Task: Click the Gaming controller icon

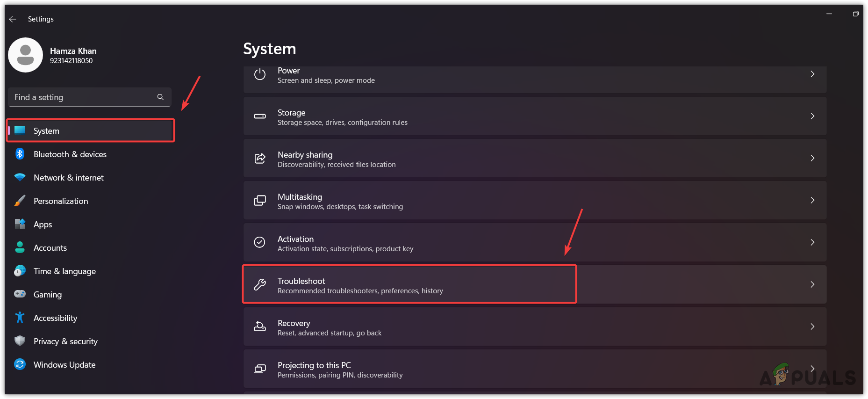Action: point(20,294)
